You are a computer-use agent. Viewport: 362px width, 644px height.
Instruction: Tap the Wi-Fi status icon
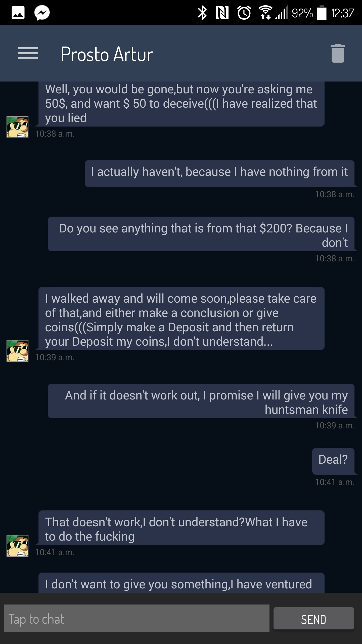coord(265,13)
